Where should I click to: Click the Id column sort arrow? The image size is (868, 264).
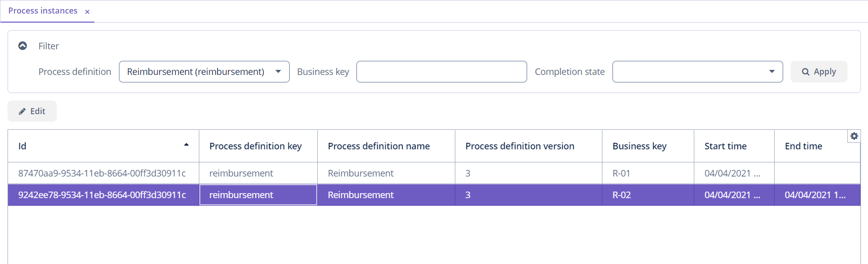pyautogui.click(x=186, y=145)
